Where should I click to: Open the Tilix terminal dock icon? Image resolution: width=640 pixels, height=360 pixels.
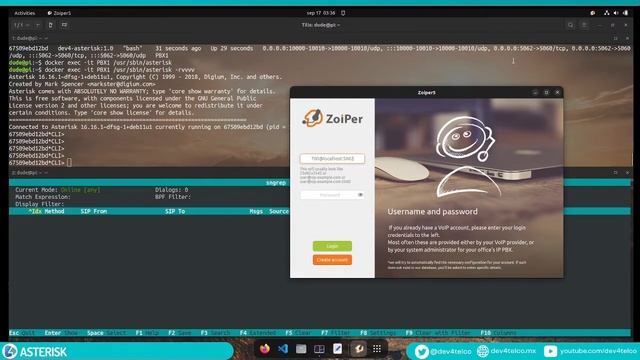point(319,349)
